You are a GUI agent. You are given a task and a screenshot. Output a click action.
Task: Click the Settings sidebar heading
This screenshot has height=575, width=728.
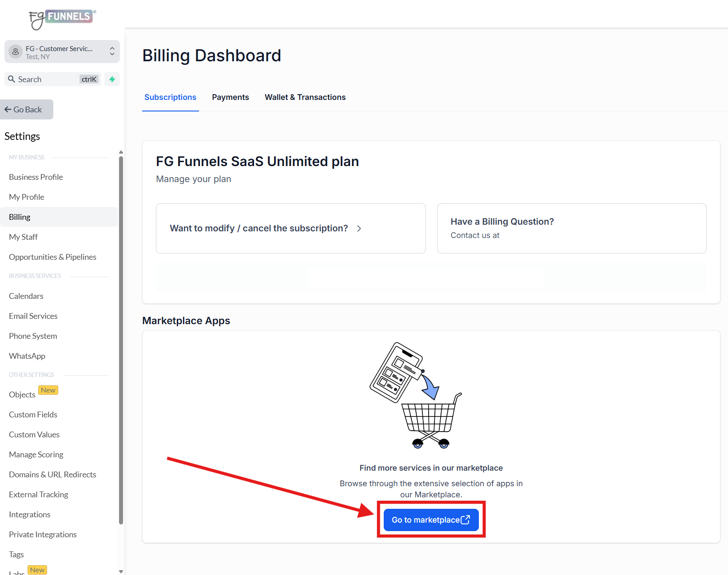[x=22, y=136]
